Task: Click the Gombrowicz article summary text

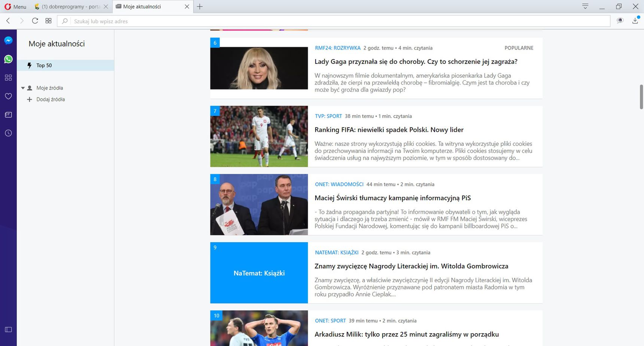Action: [423, 287]
